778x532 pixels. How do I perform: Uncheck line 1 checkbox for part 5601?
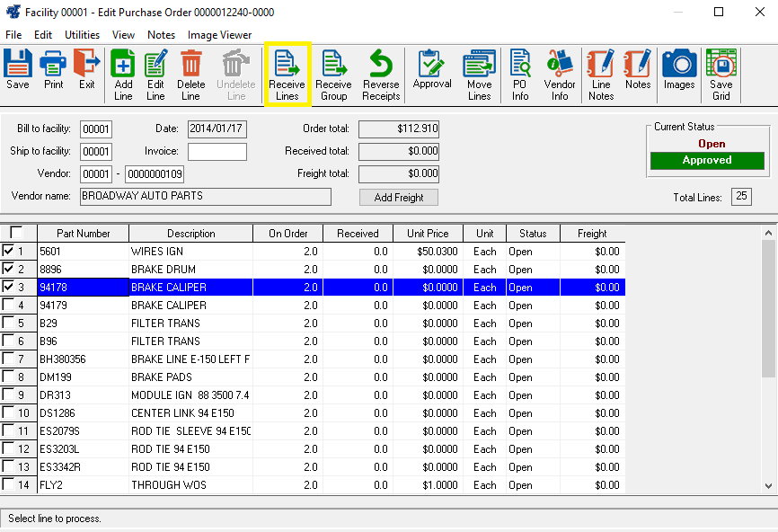(x=9, y=252)
